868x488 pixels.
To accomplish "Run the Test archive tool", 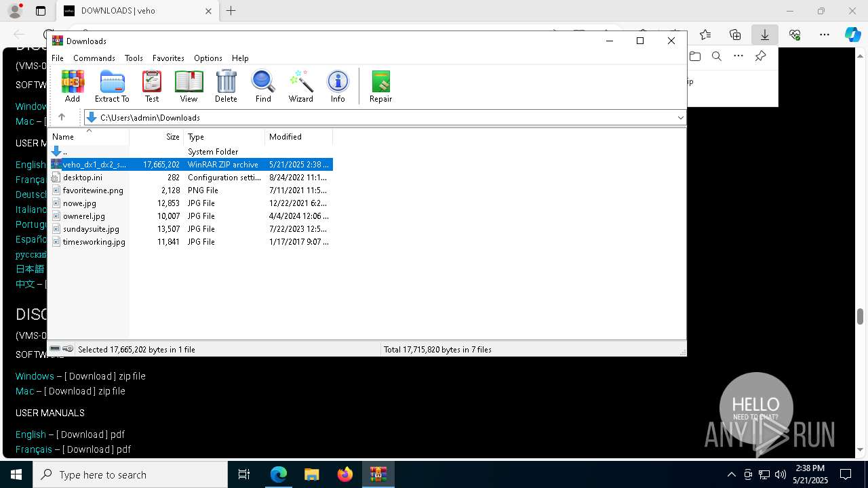I will point(152,86).
